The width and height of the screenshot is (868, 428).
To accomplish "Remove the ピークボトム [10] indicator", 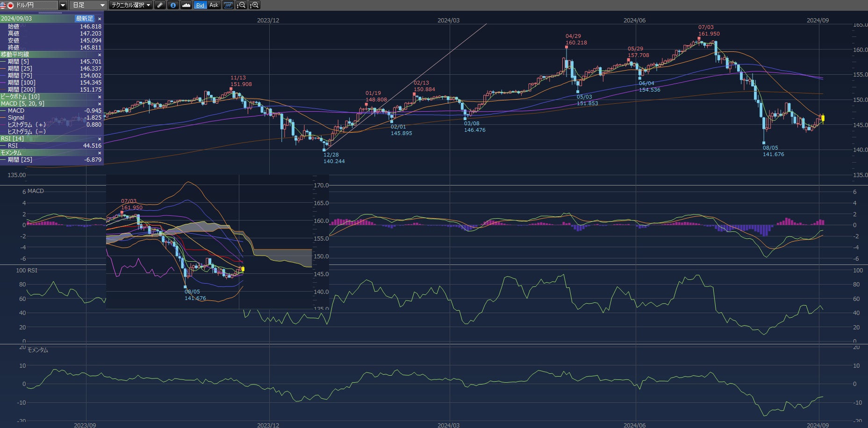I will [x=100, y=97].
